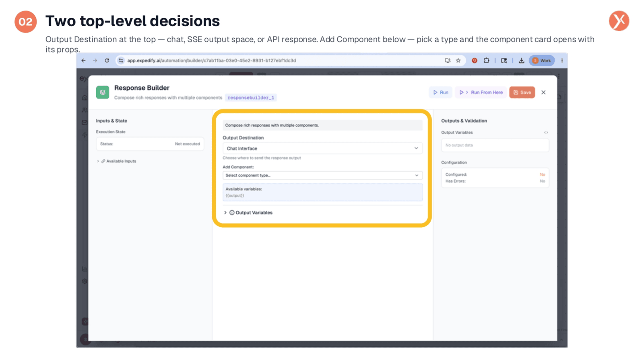Open the extensions puzzle icon
Image resolution: width=644 pixels, height=362 pixels.
pyautogui.click(x=486, y=61)
